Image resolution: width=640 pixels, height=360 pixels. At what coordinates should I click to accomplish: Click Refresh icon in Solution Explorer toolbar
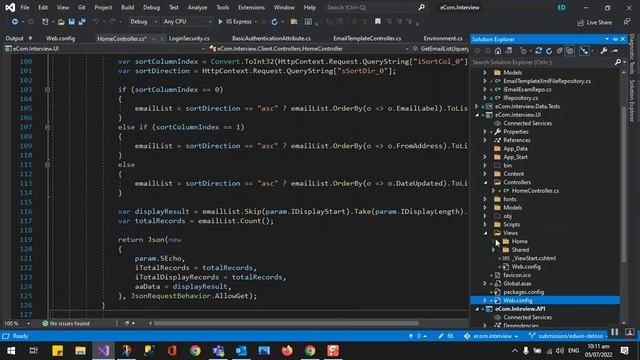point(549,51)
